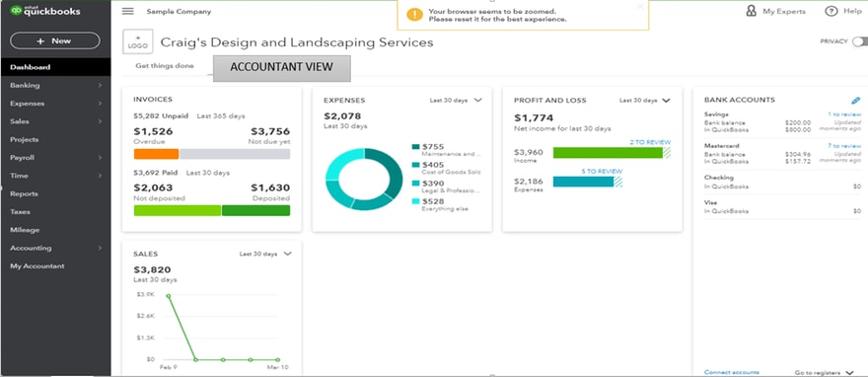Dismiss the browser zoomed notification

coord(640,6)
